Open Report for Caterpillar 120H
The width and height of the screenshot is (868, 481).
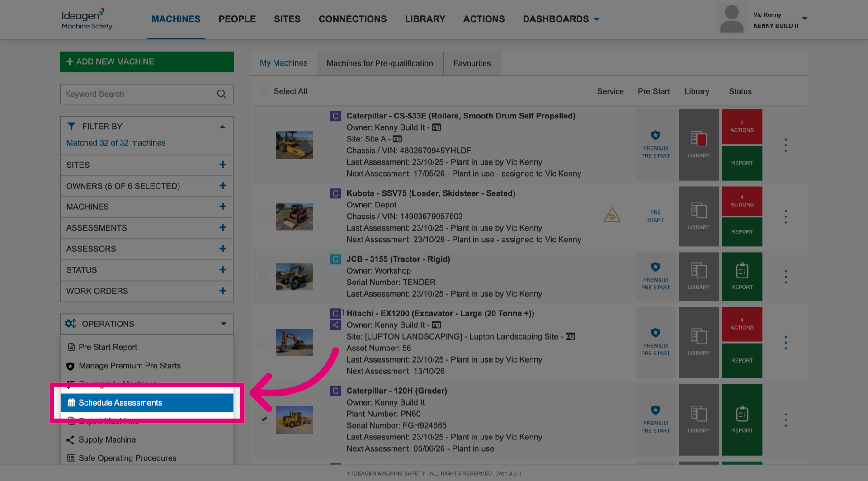tap(742, 420)
